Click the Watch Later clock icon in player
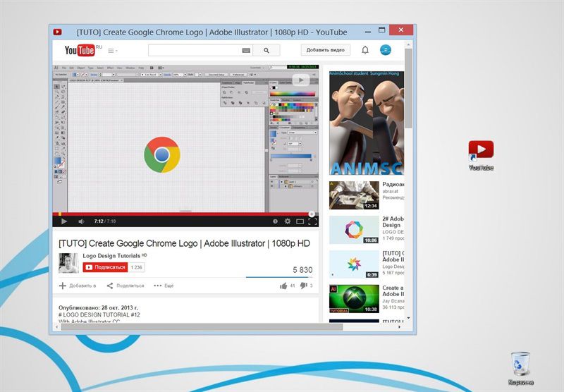 click(275, 221)
